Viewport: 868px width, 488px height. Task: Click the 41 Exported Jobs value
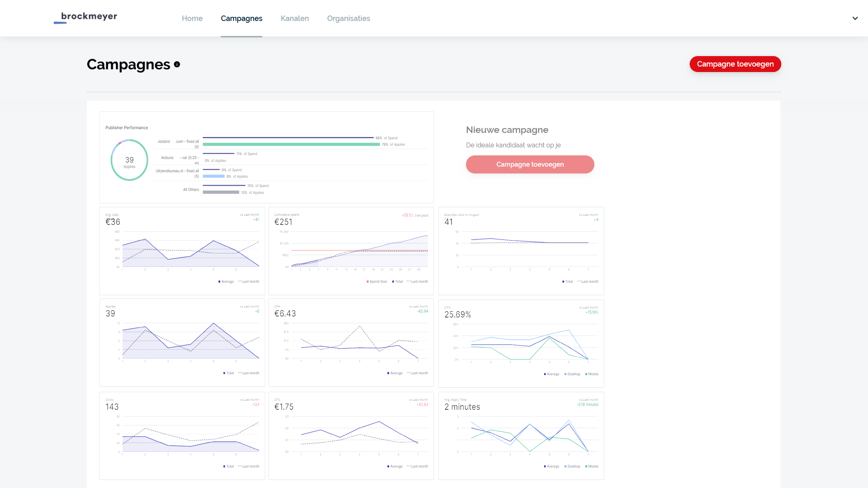pyautogui.click(x=448, y=222)
